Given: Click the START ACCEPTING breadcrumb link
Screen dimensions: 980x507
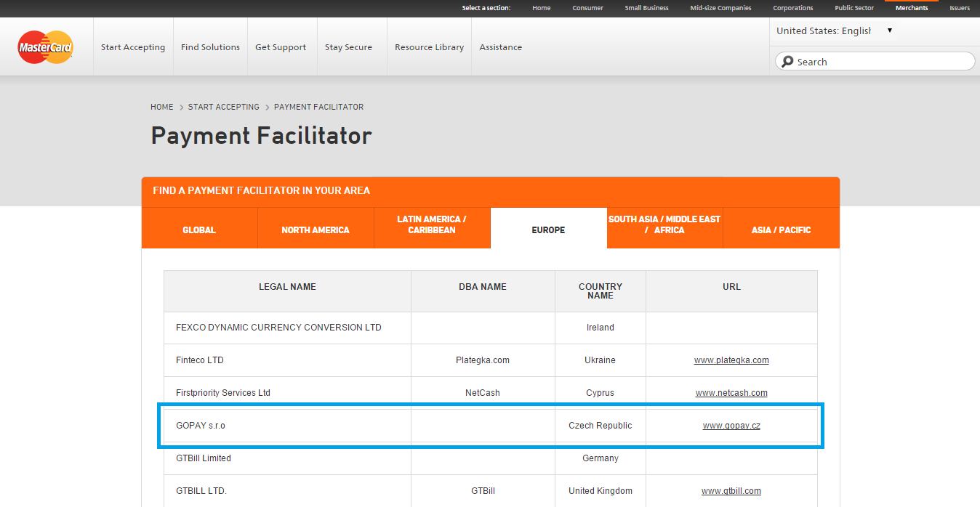Looking at the screenshot, I should 224,107.
